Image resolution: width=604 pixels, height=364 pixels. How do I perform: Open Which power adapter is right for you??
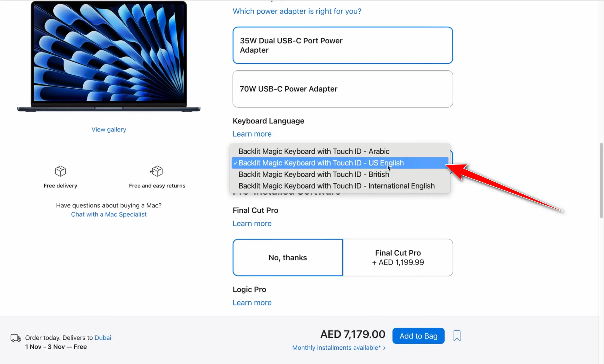pos(297,11)
